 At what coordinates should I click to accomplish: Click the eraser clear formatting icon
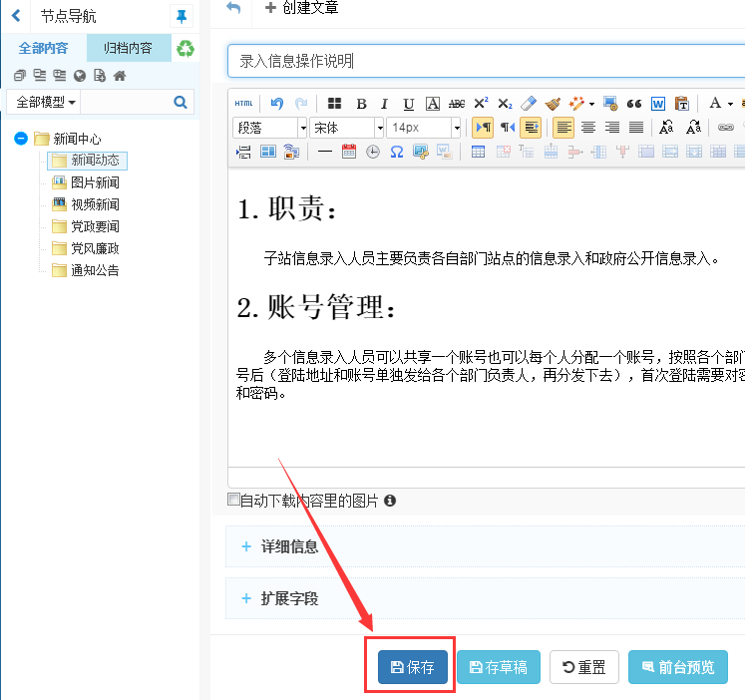tap(529, 104)
